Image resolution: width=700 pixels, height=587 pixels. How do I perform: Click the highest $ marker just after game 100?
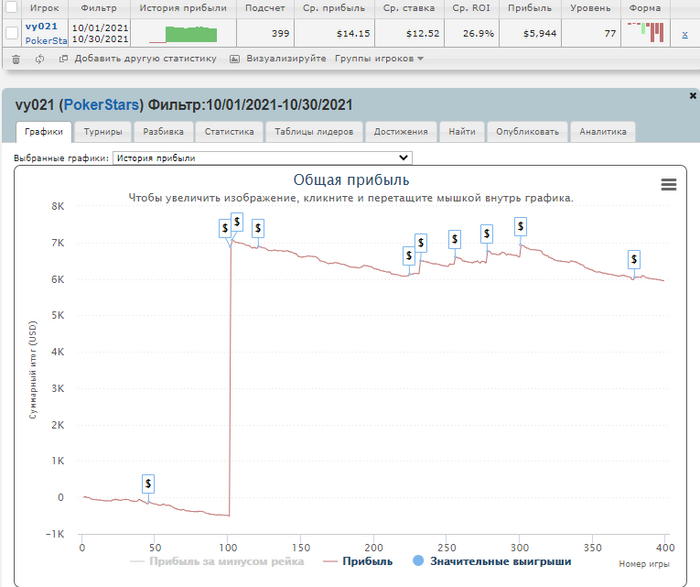click(x=237, y=222)
